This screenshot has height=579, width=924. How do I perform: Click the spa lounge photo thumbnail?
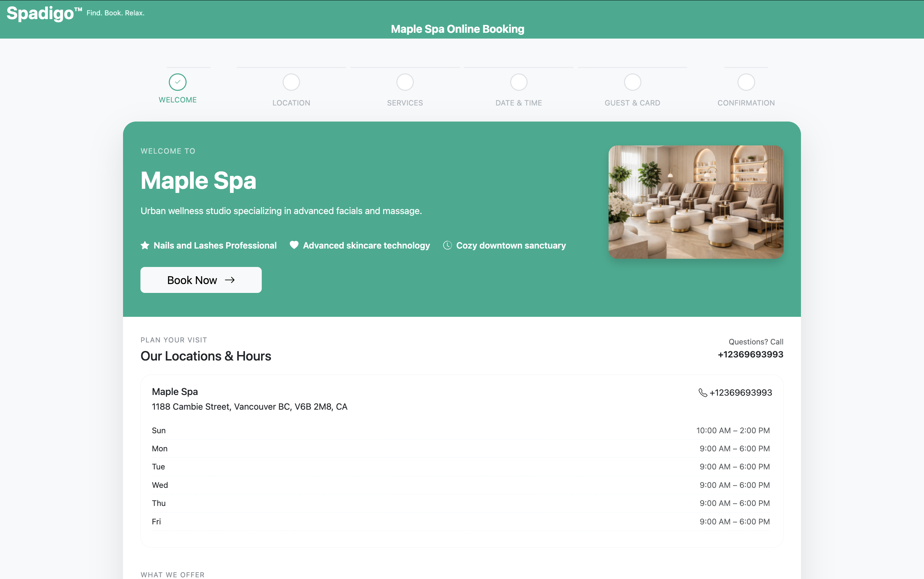695,202
